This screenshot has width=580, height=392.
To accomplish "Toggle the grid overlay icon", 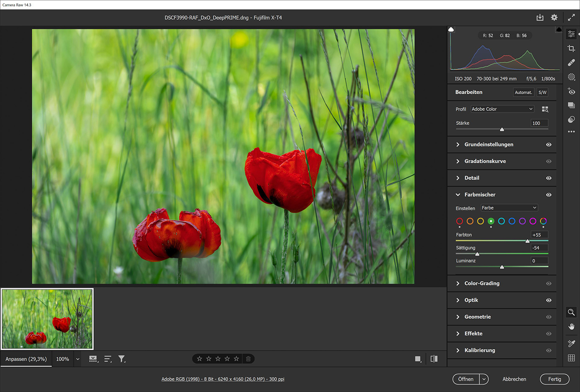I will click(571, 358).
